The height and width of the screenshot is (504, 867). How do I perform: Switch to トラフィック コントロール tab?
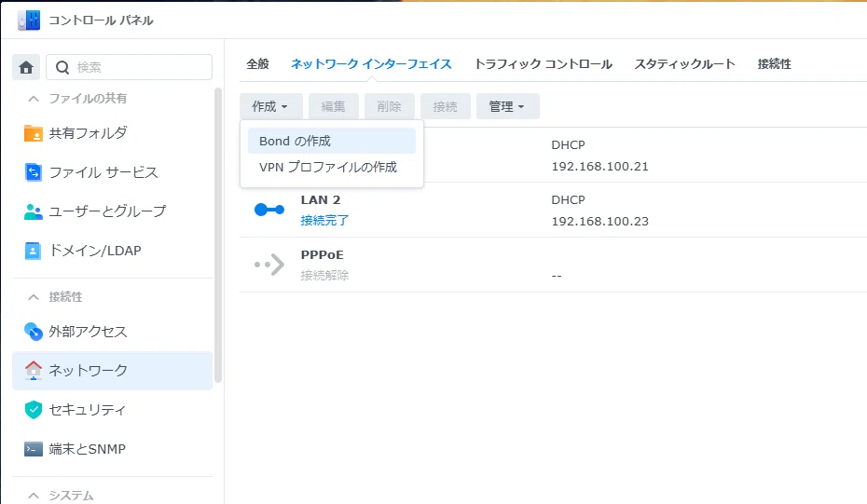click(x=543, y=64)
